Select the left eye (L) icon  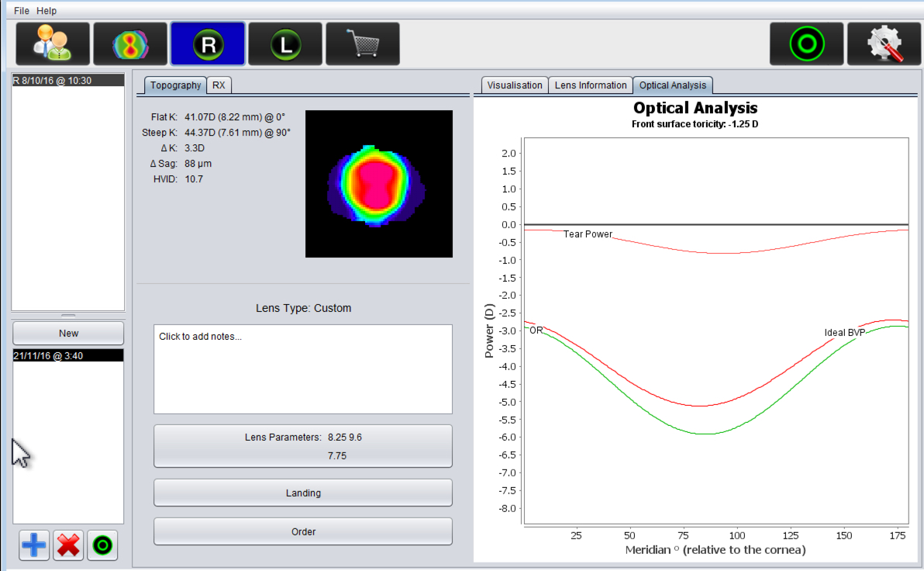(x=284, y=43)
